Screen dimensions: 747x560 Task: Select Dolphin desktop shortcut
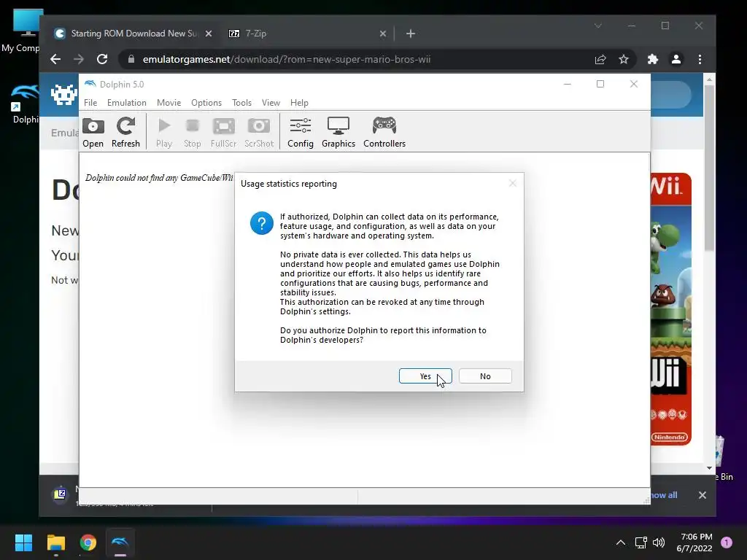point(24,104)
